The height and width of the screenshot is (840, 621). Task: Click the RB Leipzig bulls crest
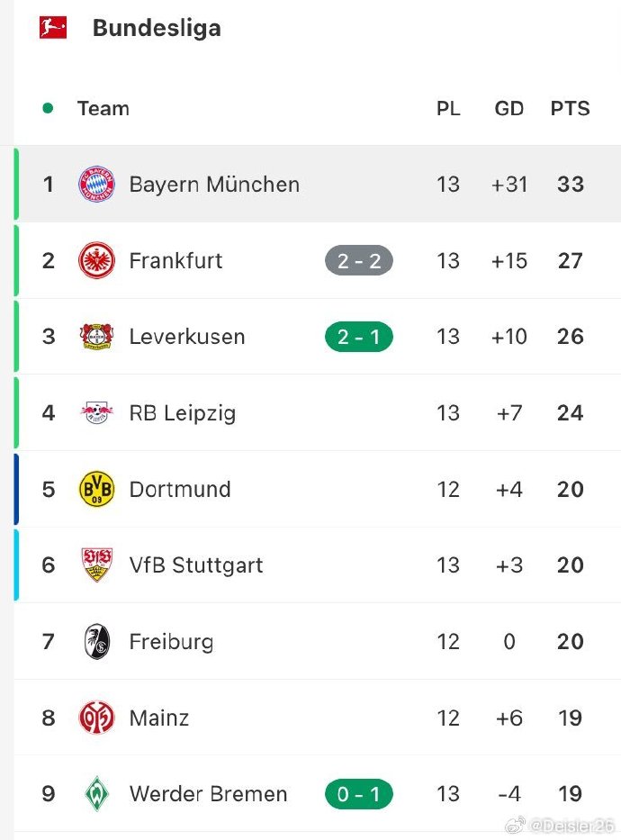tap(96, 413)
